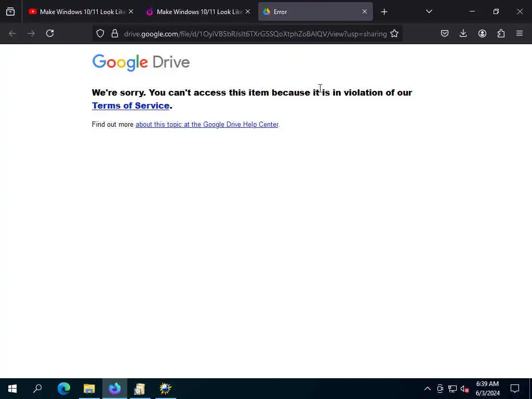Close the second Make Windows 10/11 tab
The image size is (532, 399).
[x=248, y=12]
